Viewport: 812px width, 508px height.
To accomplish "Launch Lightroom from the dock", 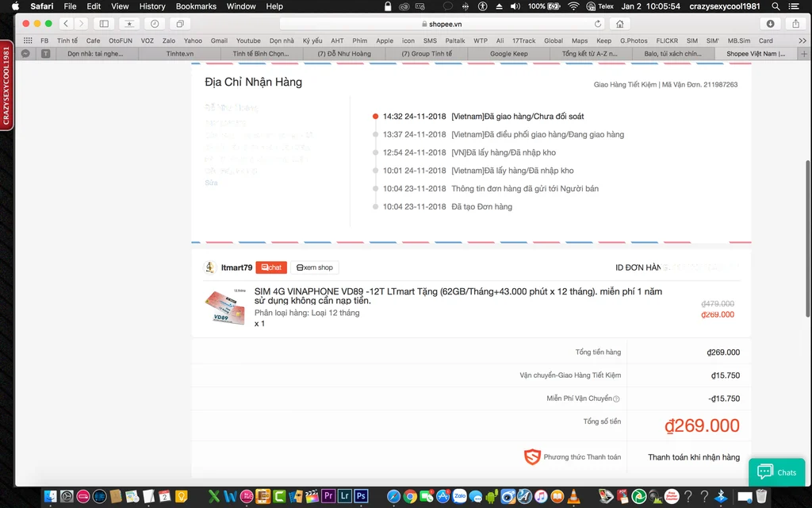I will coord(344,496).
